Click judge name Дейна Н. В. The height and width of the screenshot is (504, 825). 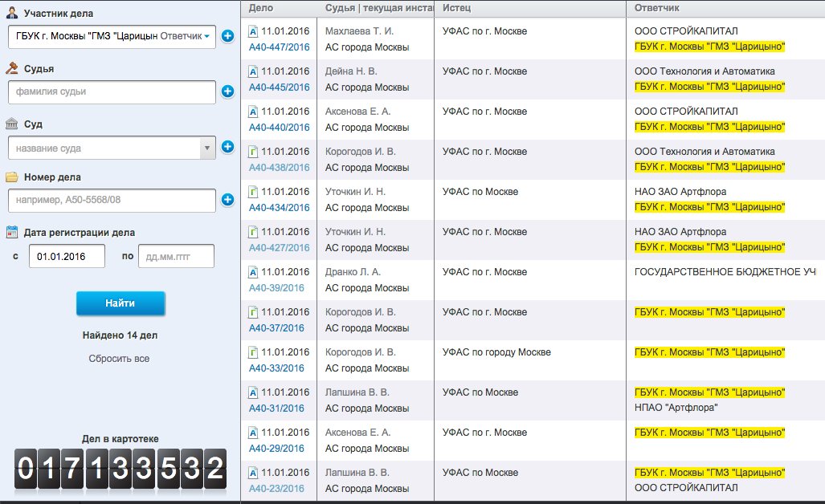tap(351, 71)
